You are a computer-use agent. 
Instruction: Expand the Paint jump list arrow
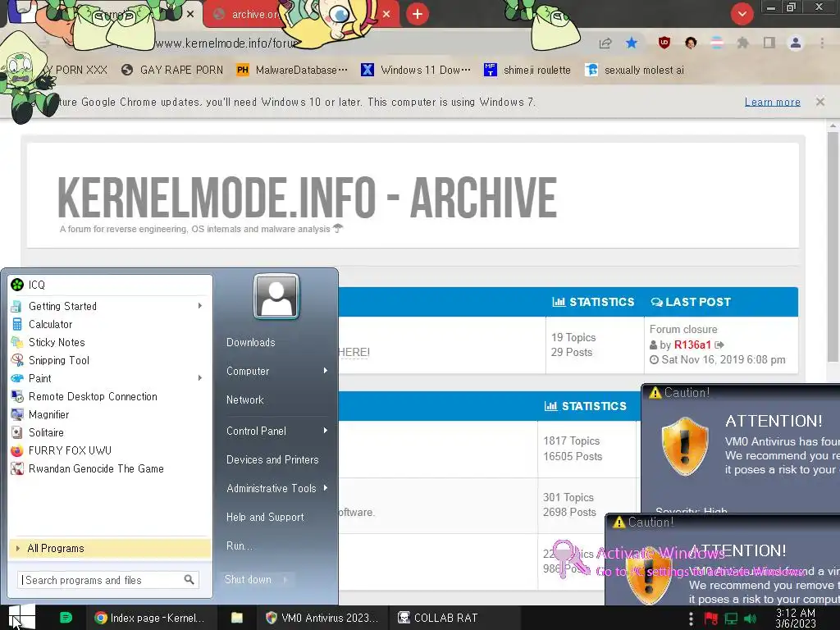coord(200,378)
